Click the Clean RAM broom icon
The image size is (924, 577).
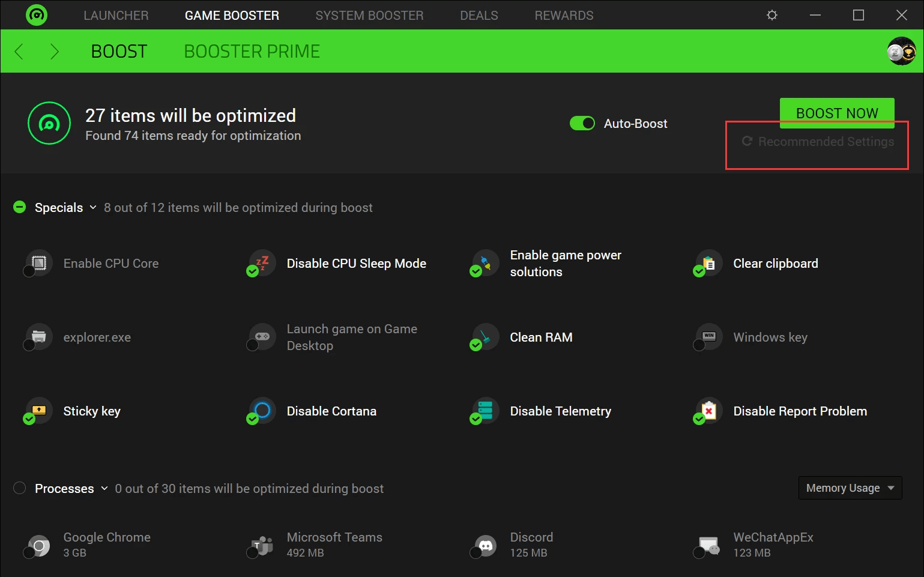coord(485,337)
